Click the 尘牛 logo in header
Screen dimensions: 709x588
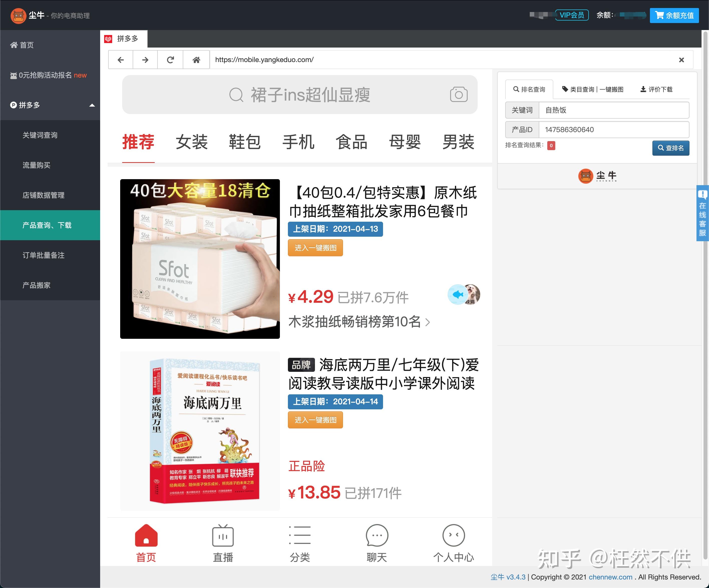pos(18,16)
